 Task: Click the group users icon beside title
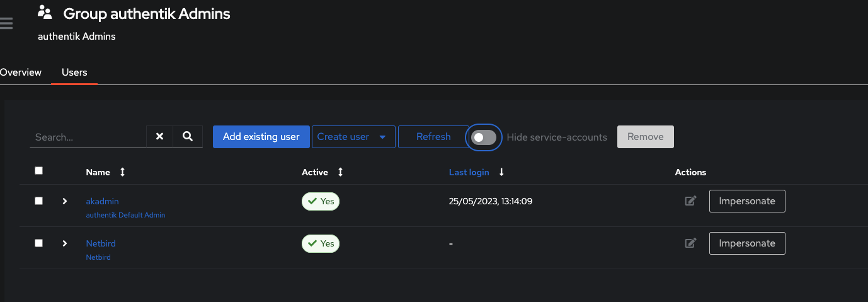click(x=45, y=12)
